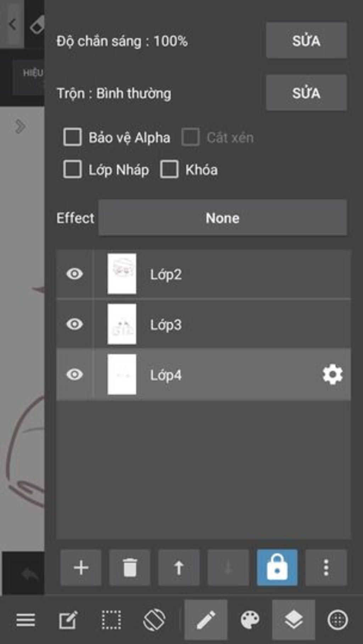Tap the canvas rotate icon

pyautogui.click(x=154, y=620)
